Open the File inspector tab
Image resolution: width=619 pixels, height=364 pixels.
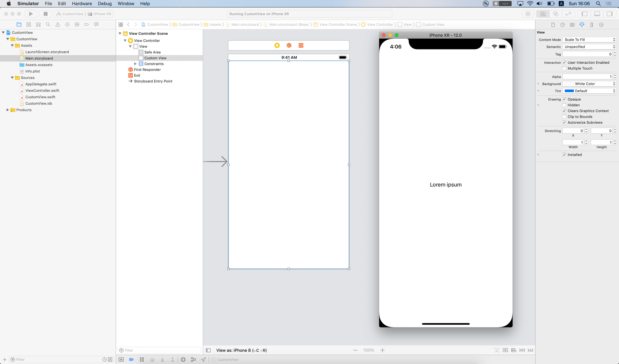click(553, 25)
